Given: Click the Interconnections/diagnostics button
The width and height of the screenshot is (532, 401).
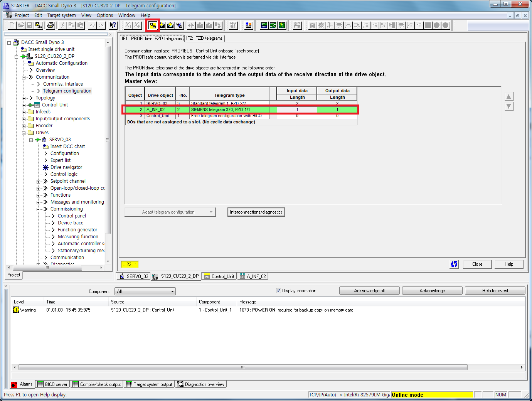Looking at the screenshot, I should (x=256, y=212).
